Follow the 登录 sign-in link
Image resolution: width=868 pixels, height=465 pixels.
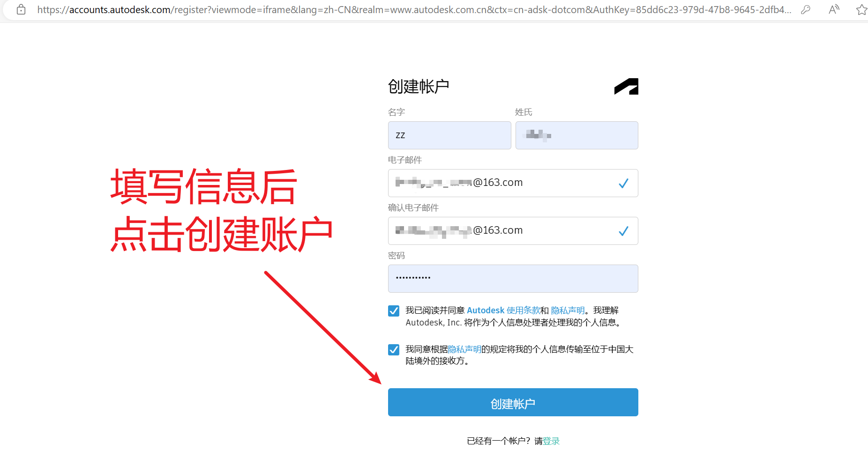point(551,441)
